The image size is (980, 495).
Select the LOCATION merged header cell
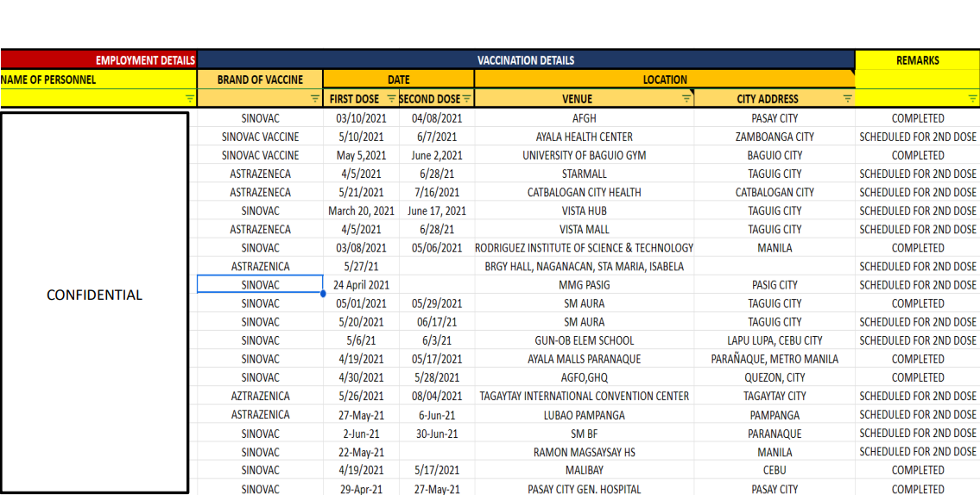point(664,79)
